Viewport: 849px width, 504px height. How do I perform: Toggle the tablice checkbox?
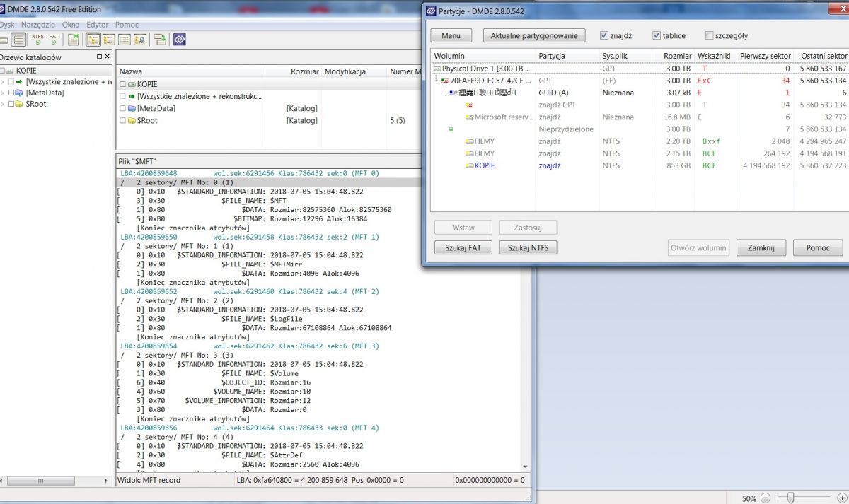pos(657,35)
